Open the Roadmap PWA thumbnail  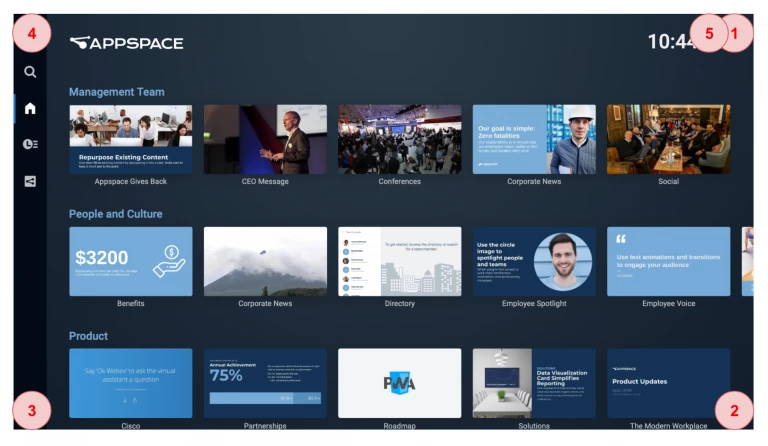pos(400,383)
